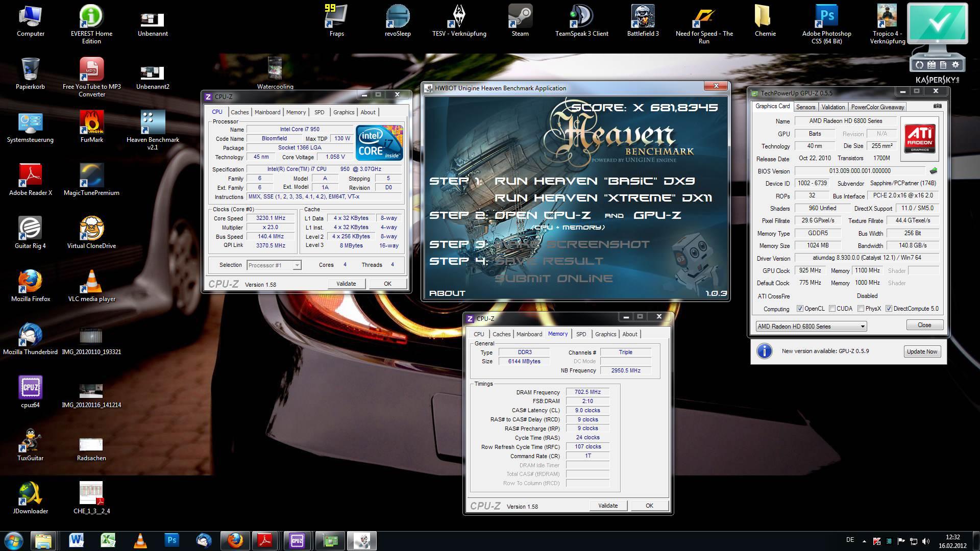The width and height of the screenshot is (980, 551).
Task: Click volume icon in system tray
Action: [926, 541]
